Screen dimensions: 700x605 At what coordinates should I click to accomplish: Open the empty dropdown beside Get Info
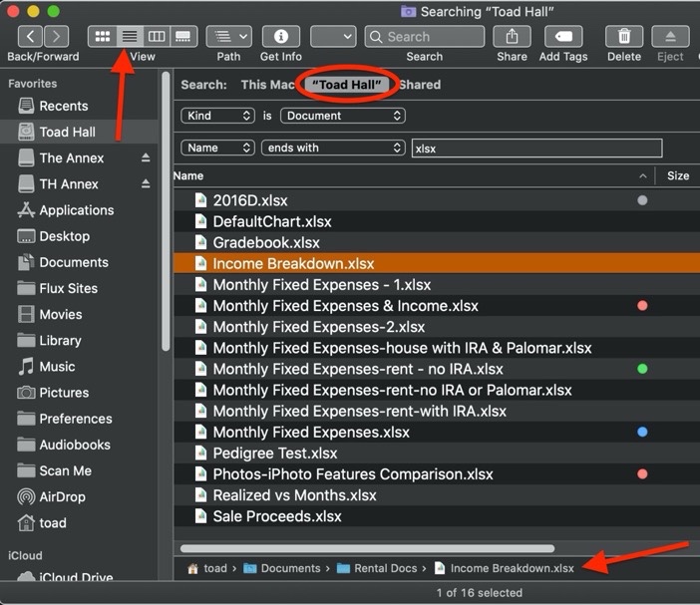tap(333, 36)
